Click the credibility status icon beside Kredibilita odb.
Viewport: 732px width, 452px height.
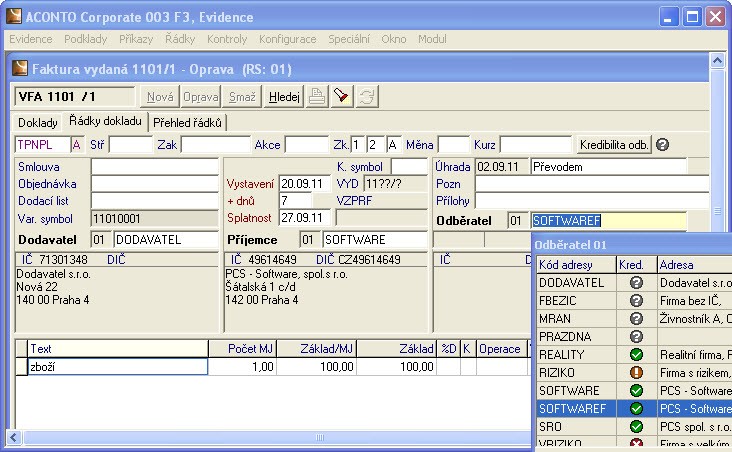[x=662, y=144]
